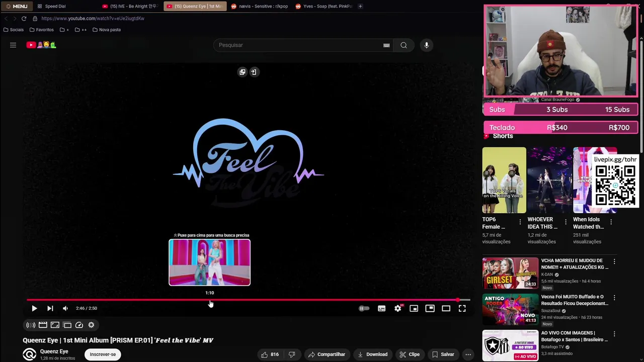Go back in browser history

coord(6,19)
